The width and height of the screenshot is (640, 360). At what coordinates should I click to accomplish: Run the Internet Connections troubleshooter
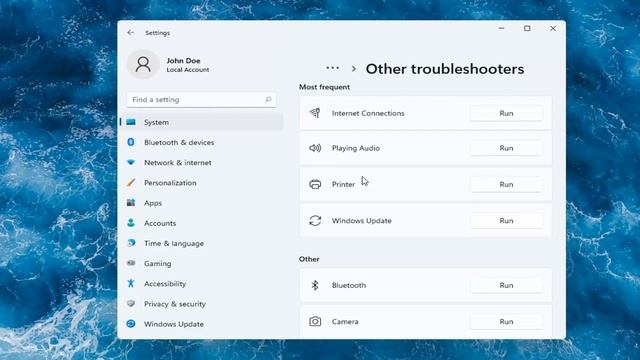[x=506, y=113]
